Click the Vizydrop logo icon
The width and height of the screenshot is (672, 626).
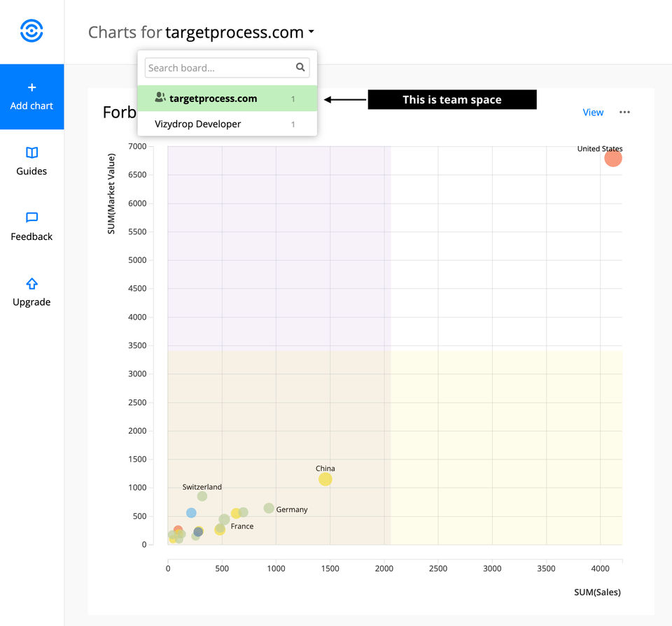pos(31,31)
